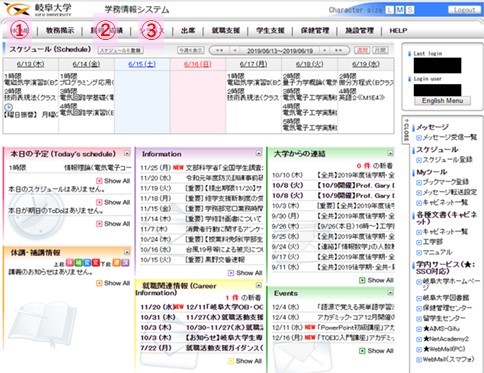Open the 出席 menu
This screenshot has height=373, width=484.
[188, 30]
